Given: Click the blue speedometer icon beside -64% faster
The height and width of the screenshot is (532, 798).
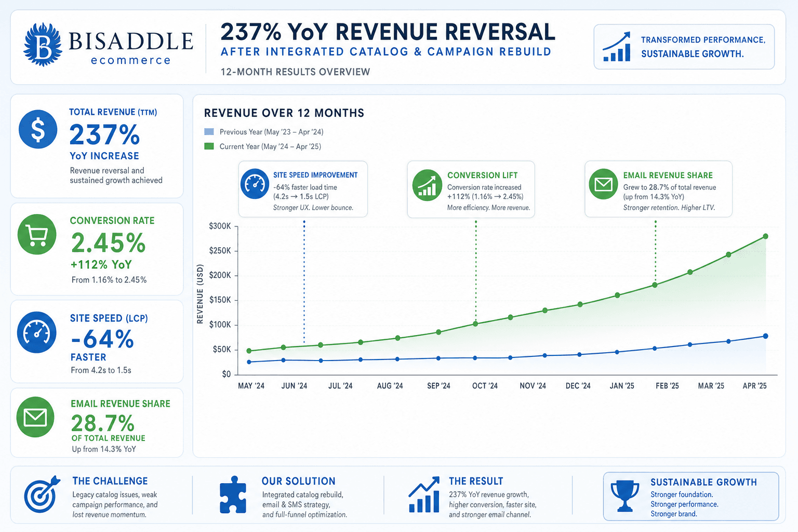Looking at the screenshot, I should pos(37,332).
